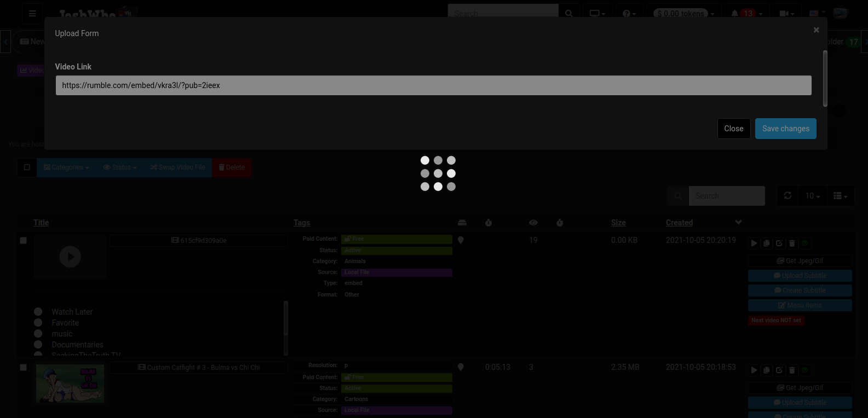Tick the select-all videos checkbox
The height and width of the screenshot is (418, 868).
pos(27,167)
